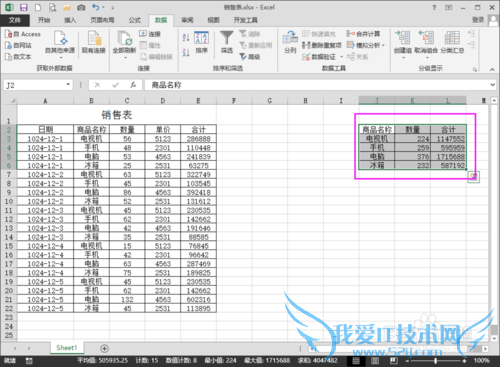Click the macro record icon in status bar
500x367 pixels.
click(x=29, y=361)
